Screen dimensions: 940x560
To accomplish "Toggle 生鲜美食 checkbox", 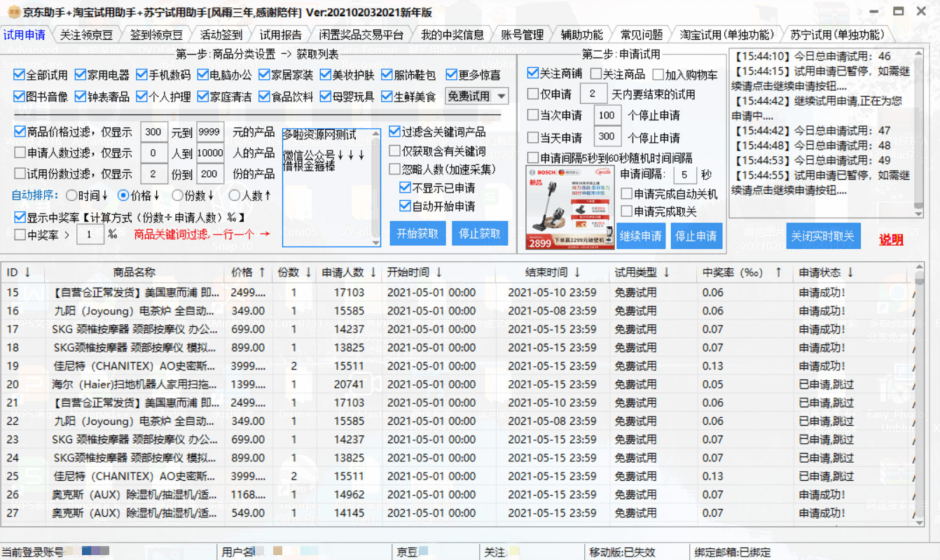I will 409,97.
